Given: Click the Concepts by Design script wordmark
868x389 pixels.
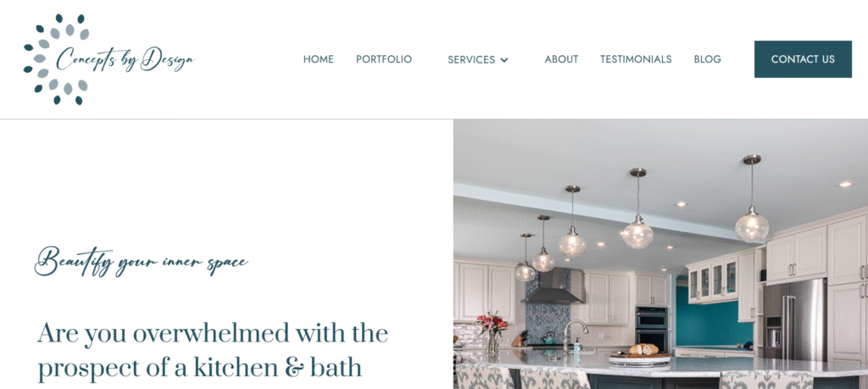Looking at the screenshot, I should pos(125,59).
